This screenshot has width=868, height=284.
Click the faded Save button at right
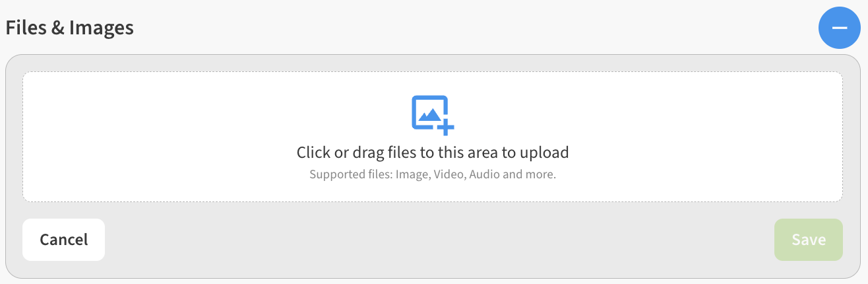pos(809,240)
